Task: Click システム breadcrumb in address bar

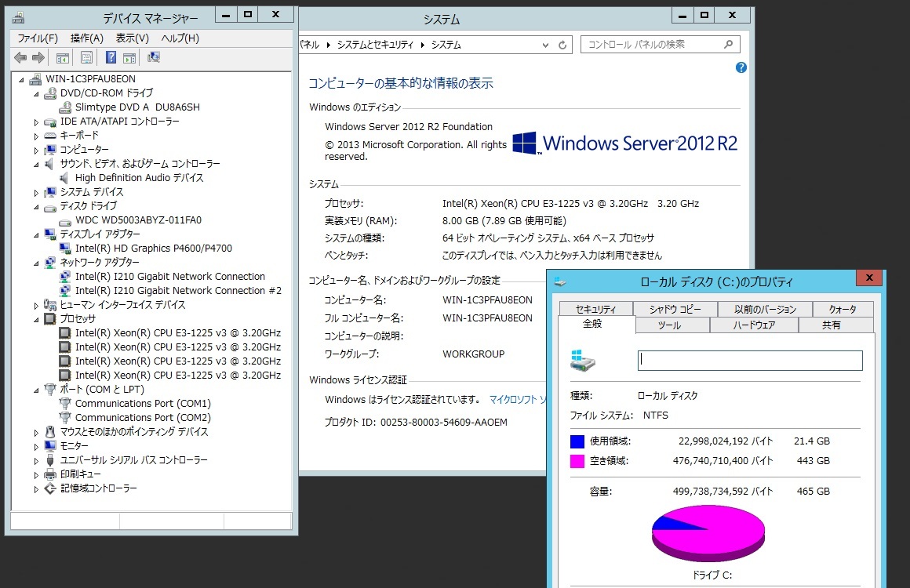Action: tap(446, 45)
